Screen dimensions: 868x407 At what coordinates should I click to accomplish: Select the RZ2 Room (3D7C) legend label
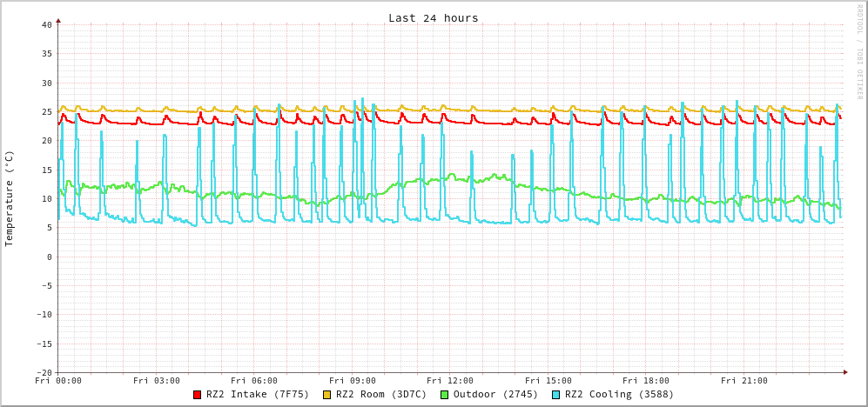point(381,394)
